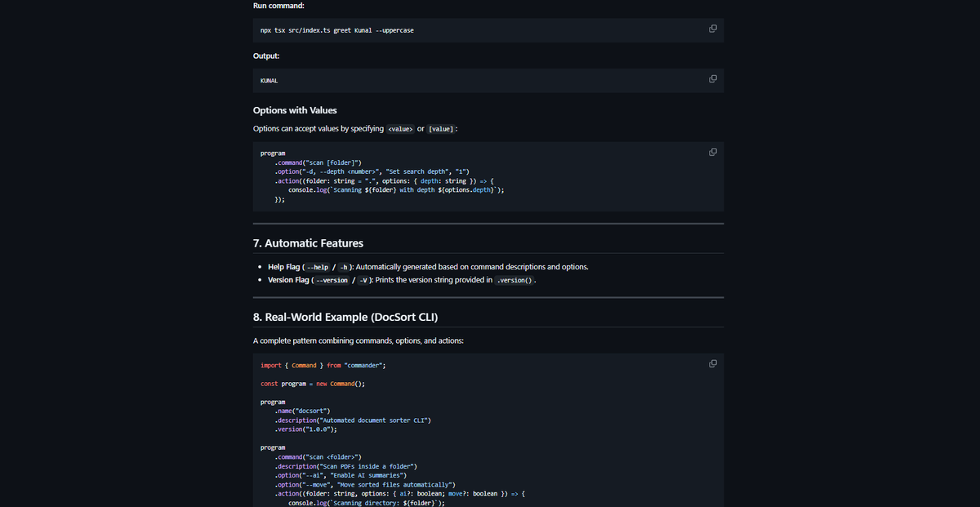
Task: Click the 'Scan PDFs inside a folder' description line
Action: (346, 465)
